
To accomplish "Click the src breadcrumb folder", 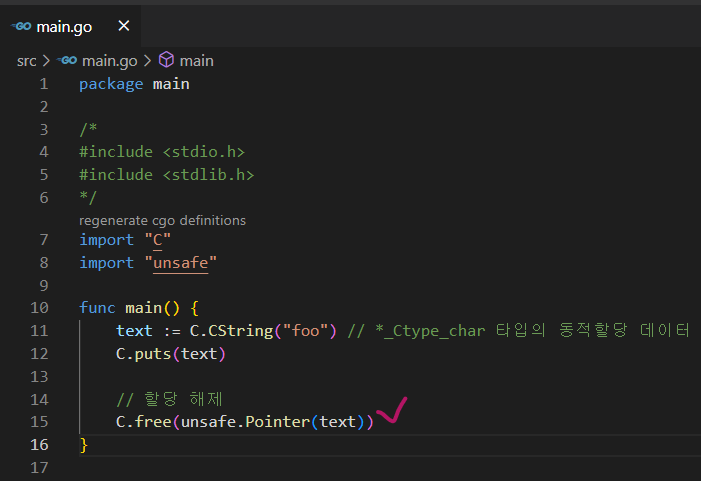I will click(x=26, y=60).
